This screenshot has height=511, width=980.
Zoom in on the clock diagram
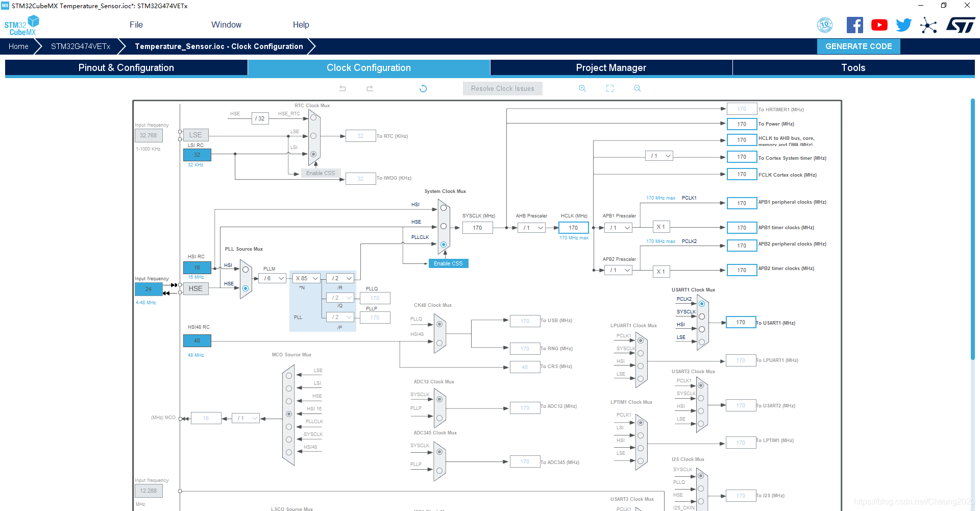coord(582,88)
